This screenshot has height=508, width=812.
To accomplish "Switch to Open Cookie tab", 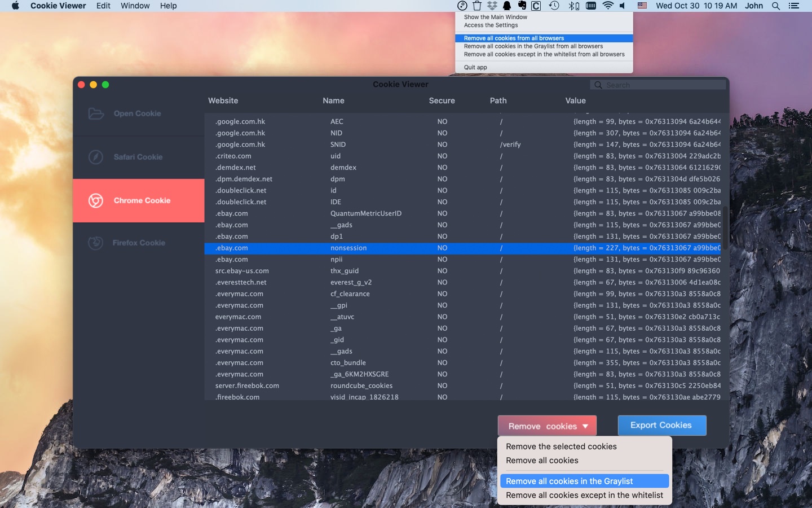I will coord(139,113).
